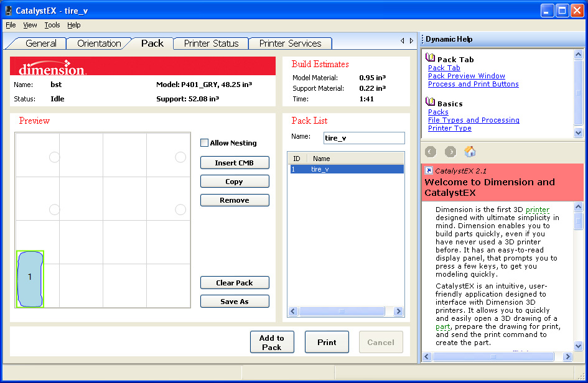The image size is (588, 383).
Task: Click the ID column header
Action: pyautogui.click(x=297, y=159)
